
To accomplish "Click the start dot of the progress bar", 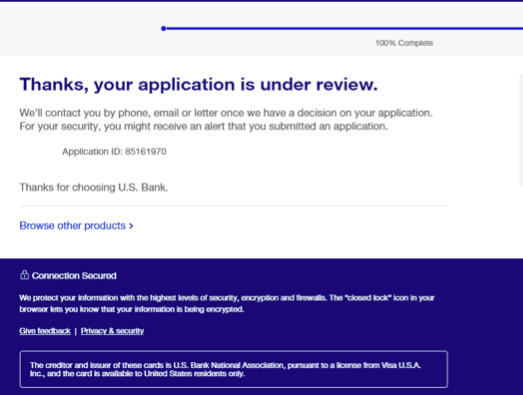I will [x=163, y=29].
